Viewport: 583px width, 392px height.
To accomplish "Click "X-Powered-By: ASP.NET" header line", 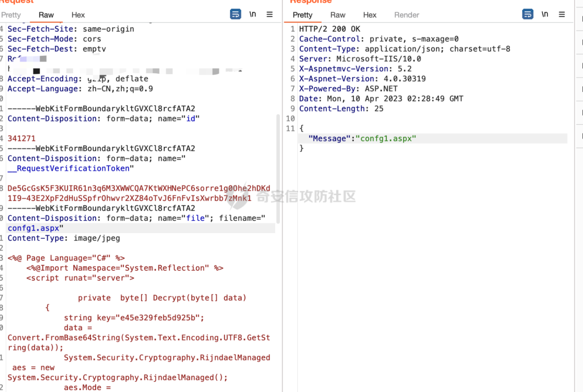I will pos(348,89).
